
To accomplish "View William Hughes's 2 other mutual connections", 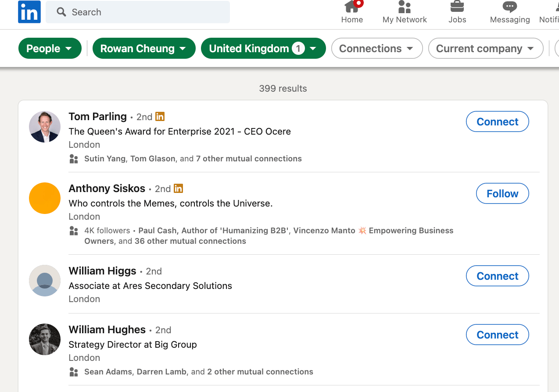I will [260, 372].
